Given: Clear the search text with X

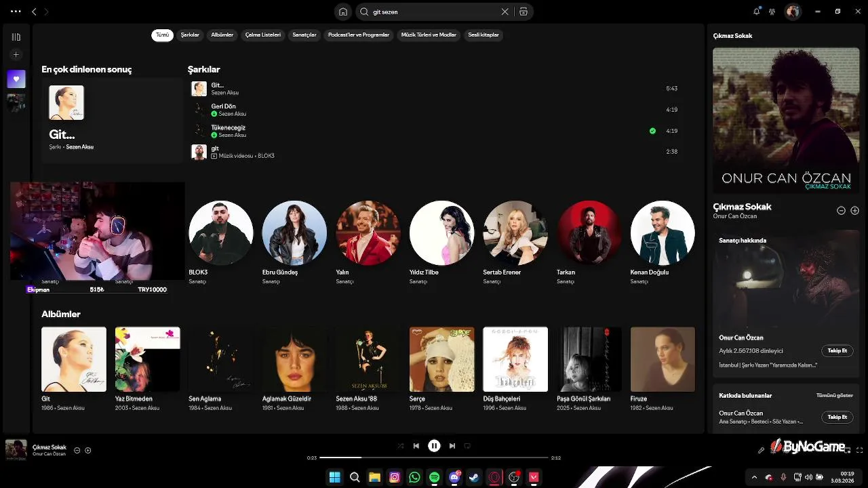Looking at the screenshot, I should coord(505,12).
